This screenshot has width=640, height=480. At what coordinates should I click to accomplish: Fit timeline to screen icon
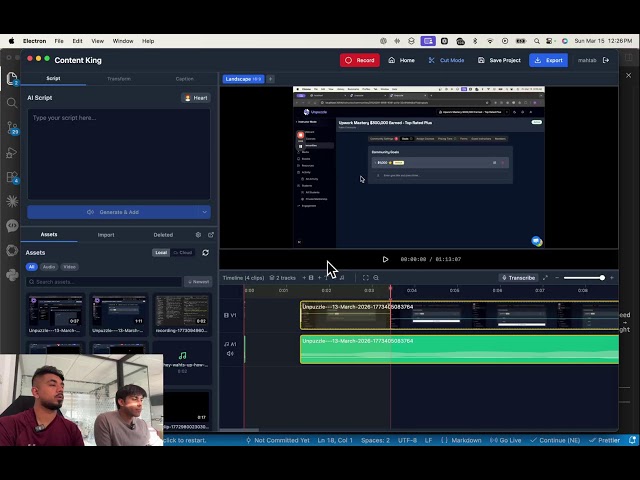[x=366, y=278]
